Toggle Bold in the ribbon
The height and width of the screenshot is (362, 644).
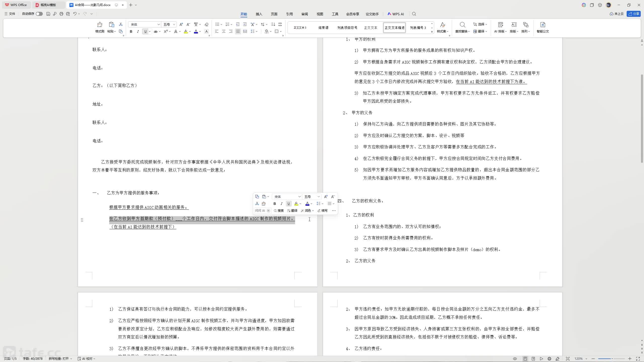131,31
